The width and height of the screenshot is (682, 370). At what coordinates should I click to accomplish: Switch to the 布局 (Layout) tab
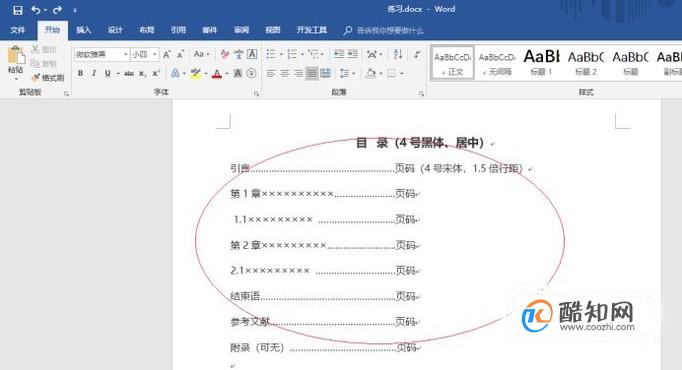pyautogui.click(x=147, y=30)
